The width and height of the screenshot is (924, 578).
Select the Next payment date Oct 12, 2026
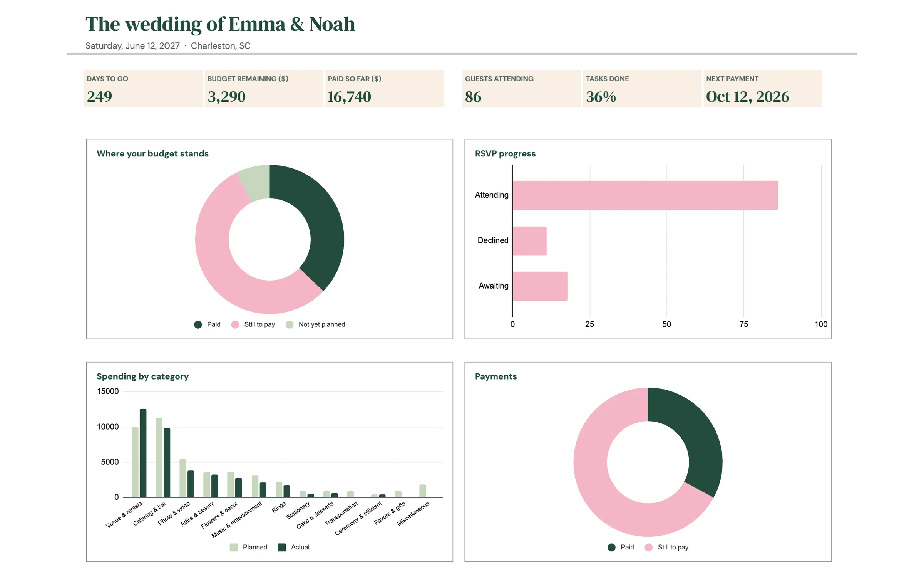pyautogui.click(x=748, y=97)
